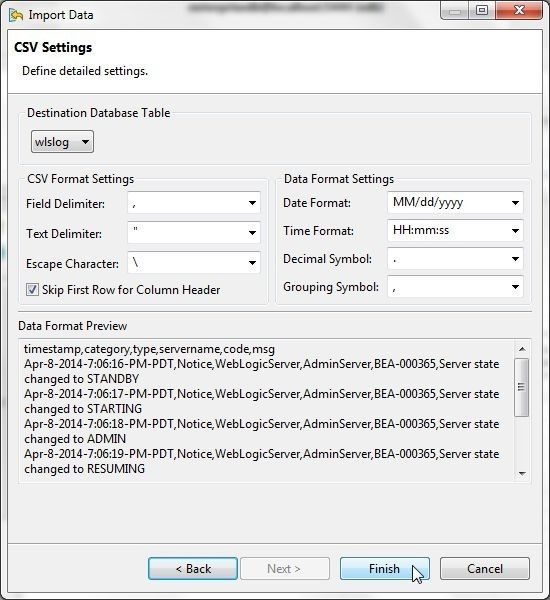Click into the Time Format HH:mm:ss field
Viewport: 550px width, 600px height.
pos(448,230)
